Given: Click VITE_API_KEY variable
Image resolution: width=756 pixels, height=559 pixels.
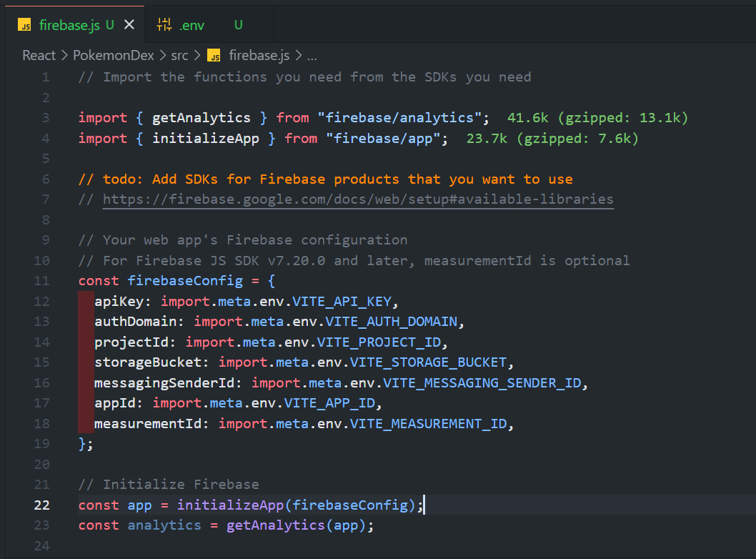Looking at the screenshot, I should pyautogui.click(x=342, y=302).
